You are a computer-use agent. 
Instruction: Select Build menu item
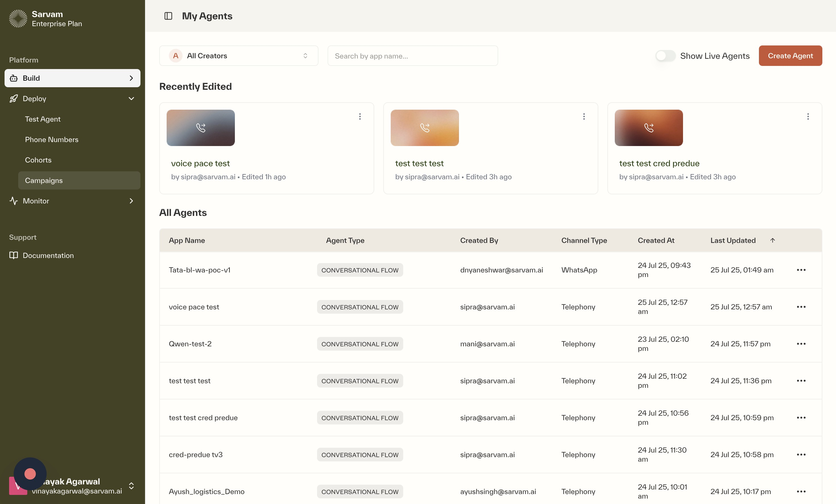(72, 78)
